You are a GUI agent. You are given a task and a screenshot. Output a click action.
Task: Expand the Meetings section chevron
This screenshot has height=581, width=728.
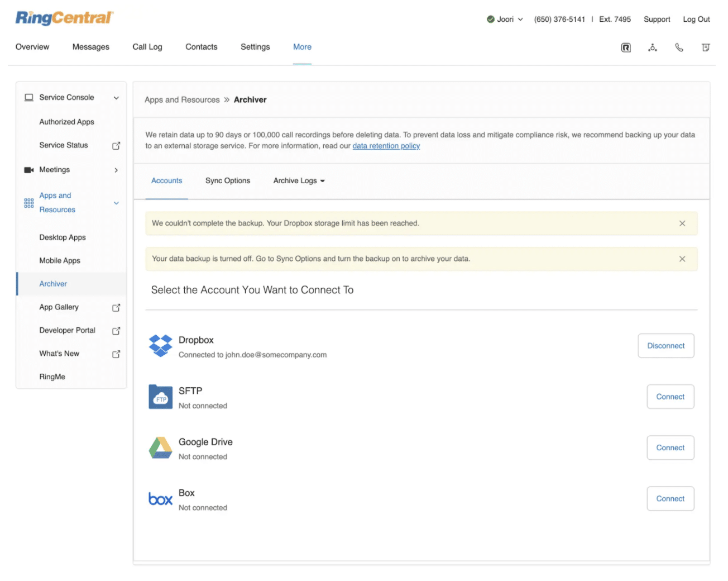tap(116, 170)
